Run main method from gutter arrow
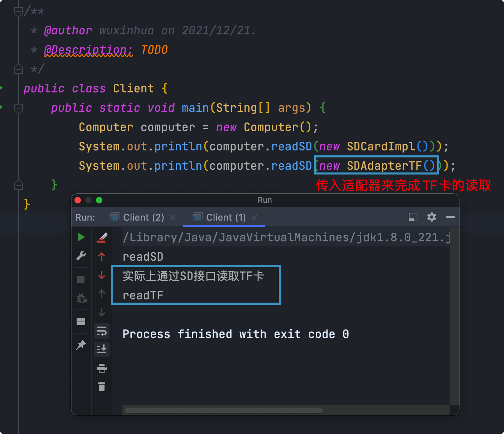504x434 pixels. 2,107
